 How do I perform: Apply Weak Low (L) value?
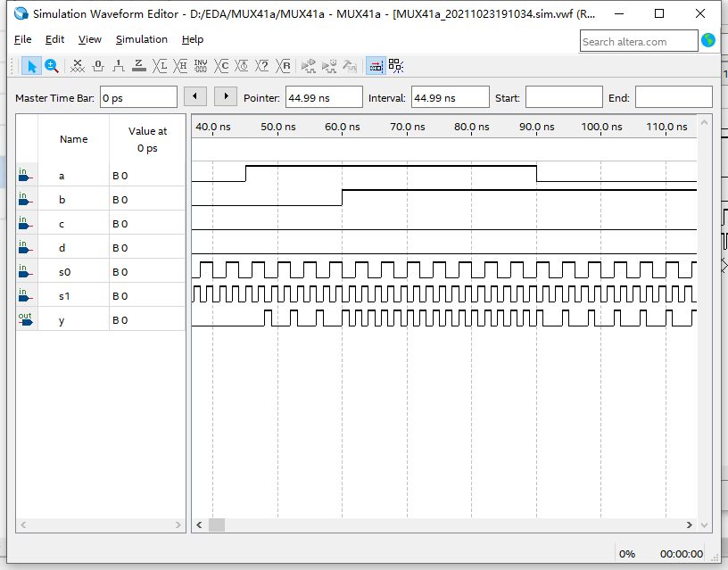[x=160, y=66]
